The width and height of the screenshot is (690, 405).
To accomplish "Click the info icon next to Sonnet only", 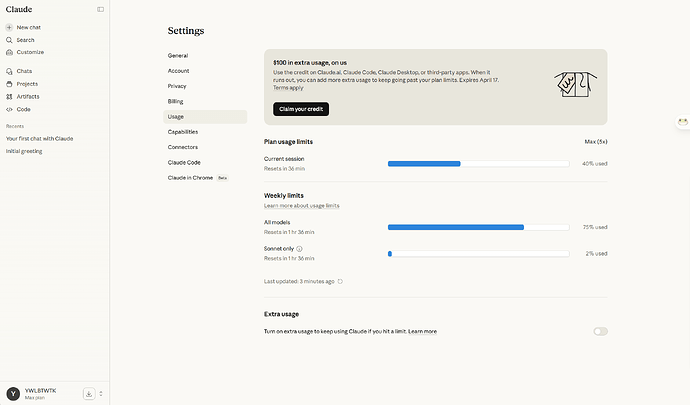I will (299, 249).
